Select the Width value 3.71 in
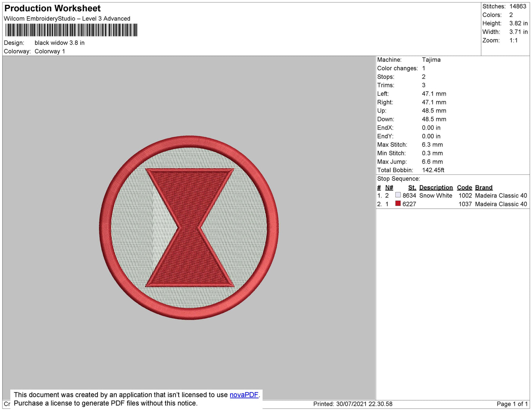This screenshot has width=532, height=411. point(518,32)
